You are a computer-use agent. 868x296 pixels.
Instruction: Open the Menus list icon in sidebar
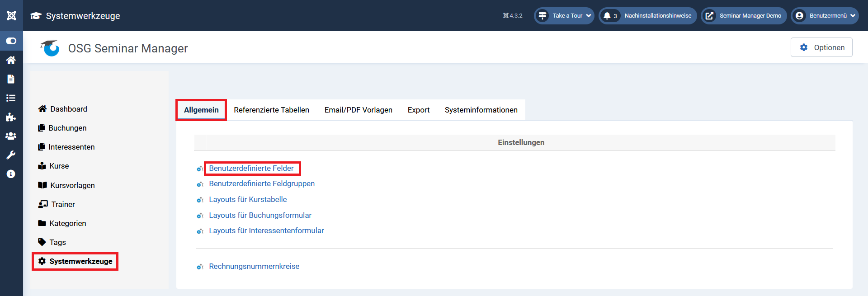point(11,98)
